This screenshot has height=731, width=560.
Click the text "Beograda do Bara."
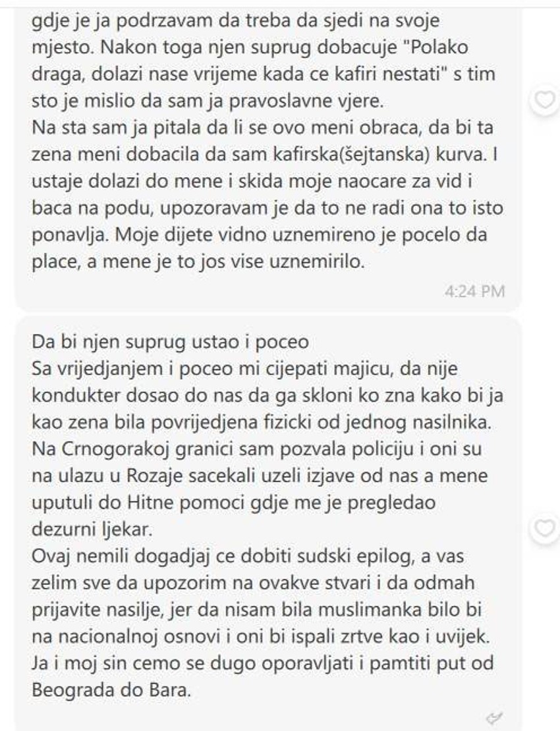tap(112, 690)
